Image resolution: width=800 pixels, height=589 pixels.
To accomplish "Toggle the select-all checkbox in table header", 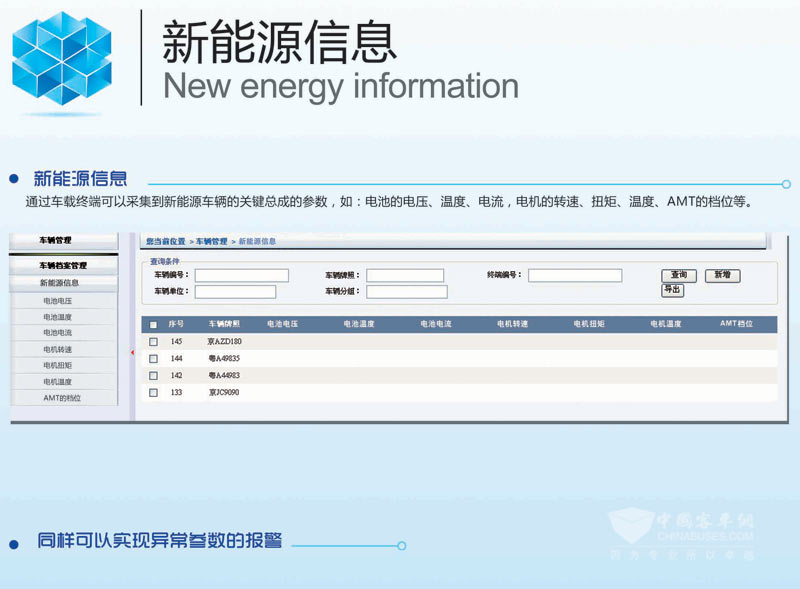I will [x=153, y=325].
